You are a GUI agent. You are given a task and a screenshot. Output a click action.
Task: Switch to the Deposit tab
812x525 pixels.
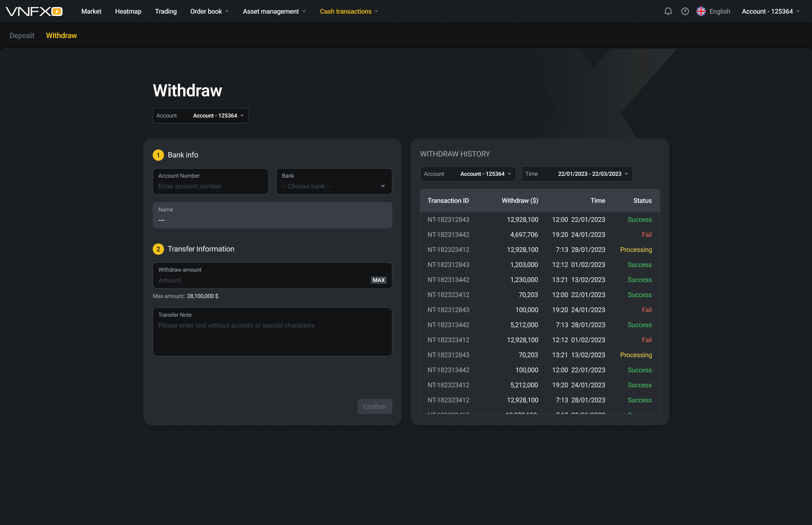[x=22, y=35]
